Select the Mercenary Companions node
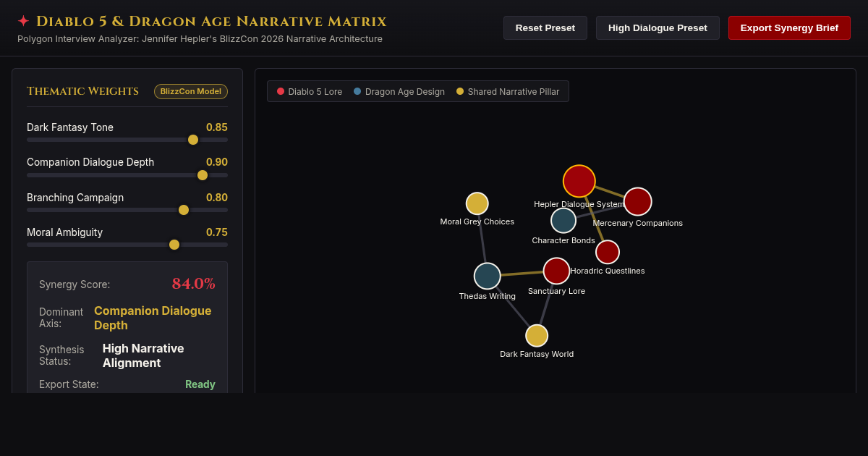 coord(638,201)
